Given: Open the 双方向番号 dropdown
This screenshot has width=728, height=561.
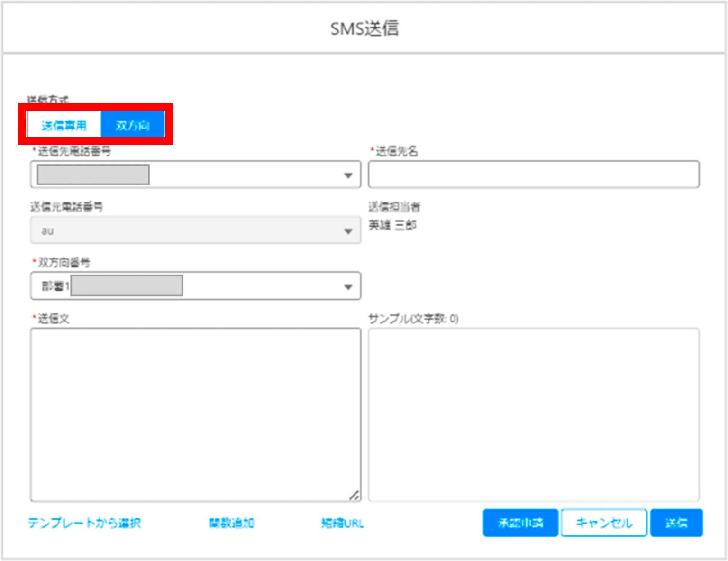Looking at the screenshot, I should [x=349, y=286].
